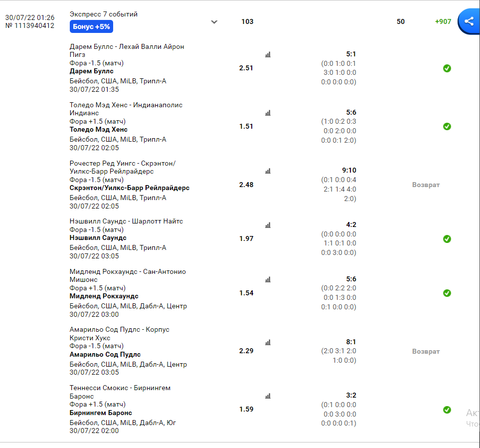Screen dimensions: 480x448
Task: Click green win checkmark for Дарем Буллс bet
Action: [x=447, y=68]
